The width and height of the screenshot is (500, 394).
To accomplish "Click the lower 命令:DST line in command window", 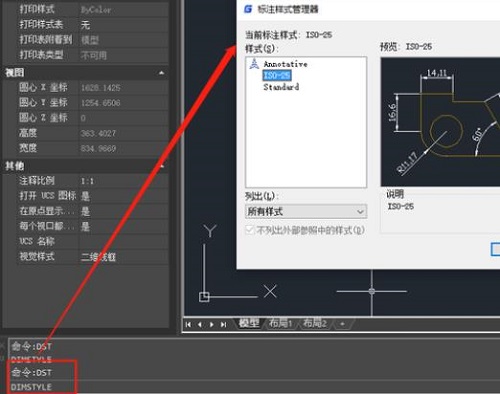I will (32, 372).
